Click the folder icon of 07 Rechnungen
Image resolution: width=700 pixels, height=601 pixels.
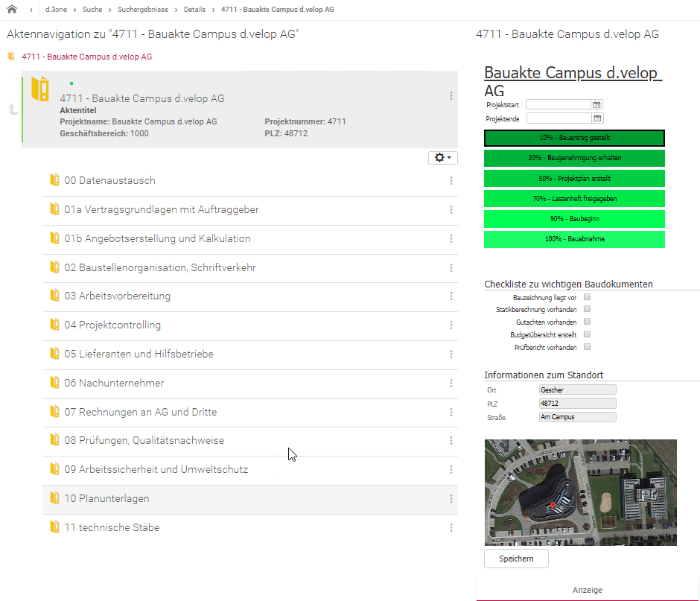click(54, 411)
